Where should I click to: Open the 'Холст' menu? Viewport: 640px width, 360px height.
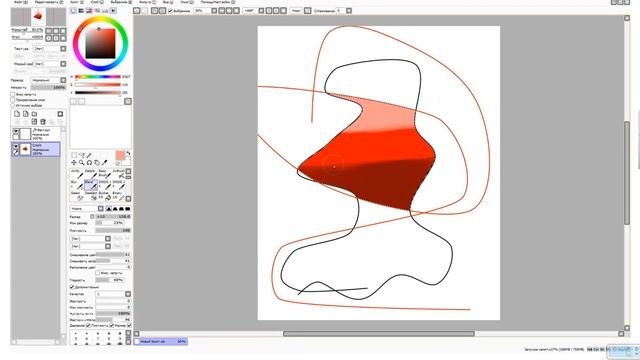click(76, 2)
